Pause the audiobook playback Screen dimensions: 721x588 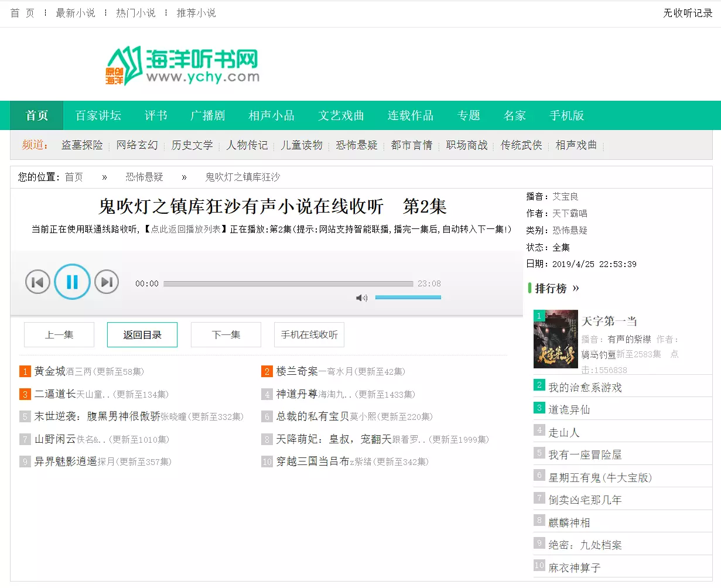(x=72, y=282)
